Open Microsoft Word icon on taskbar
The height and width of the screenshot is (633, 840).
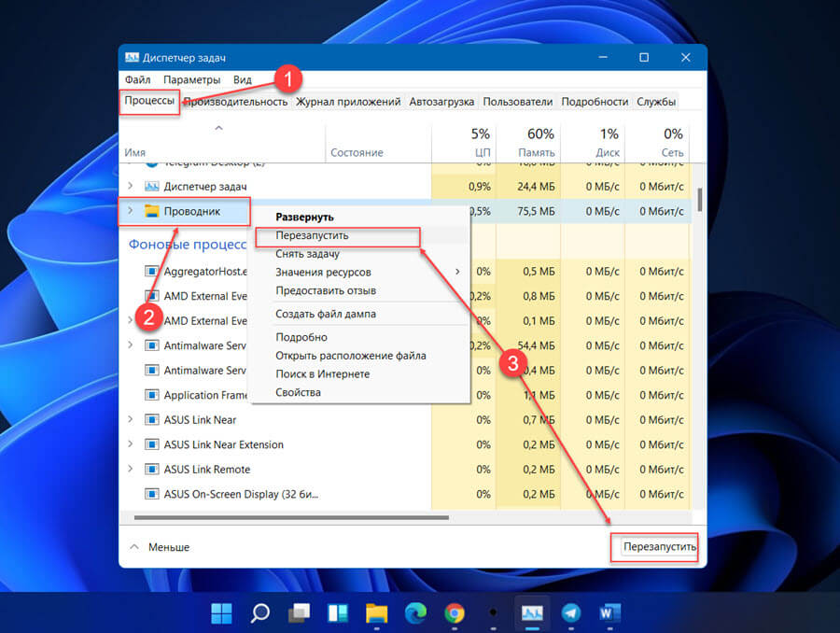click(x=609, y=613)
